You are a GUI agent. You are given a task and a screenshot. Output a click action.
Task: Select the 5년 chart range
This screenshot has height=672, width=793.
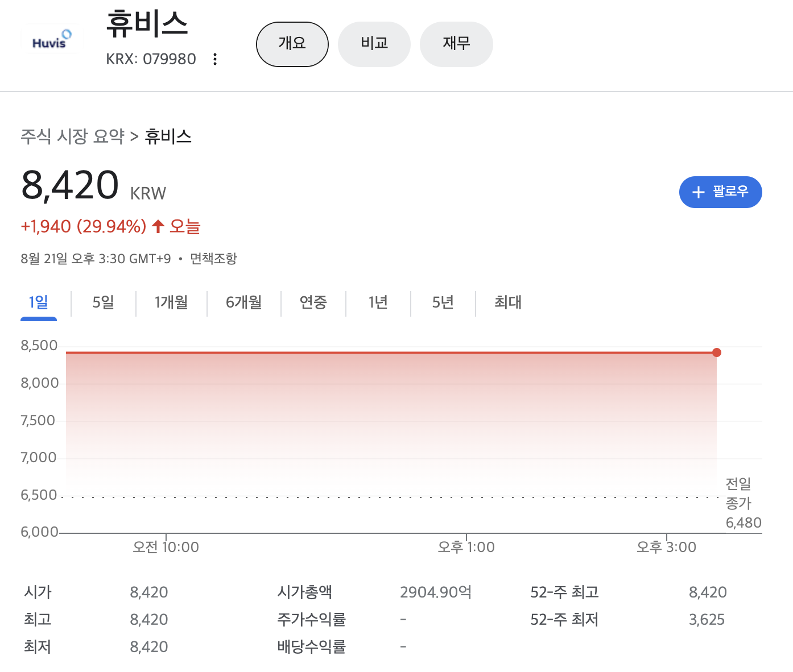[x=443, y=302]
